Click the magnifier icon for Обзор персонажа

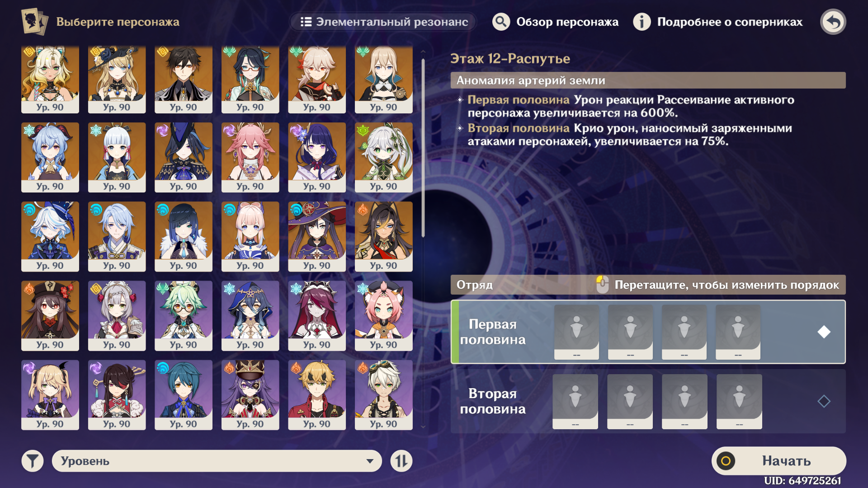tap(501, 22)
